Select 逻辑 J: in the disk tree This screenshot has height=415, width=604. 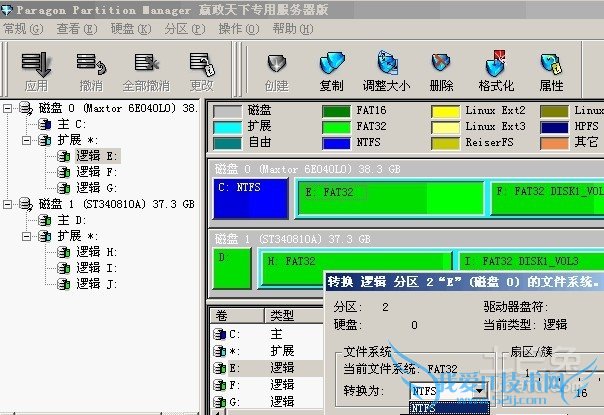[96, 284]
